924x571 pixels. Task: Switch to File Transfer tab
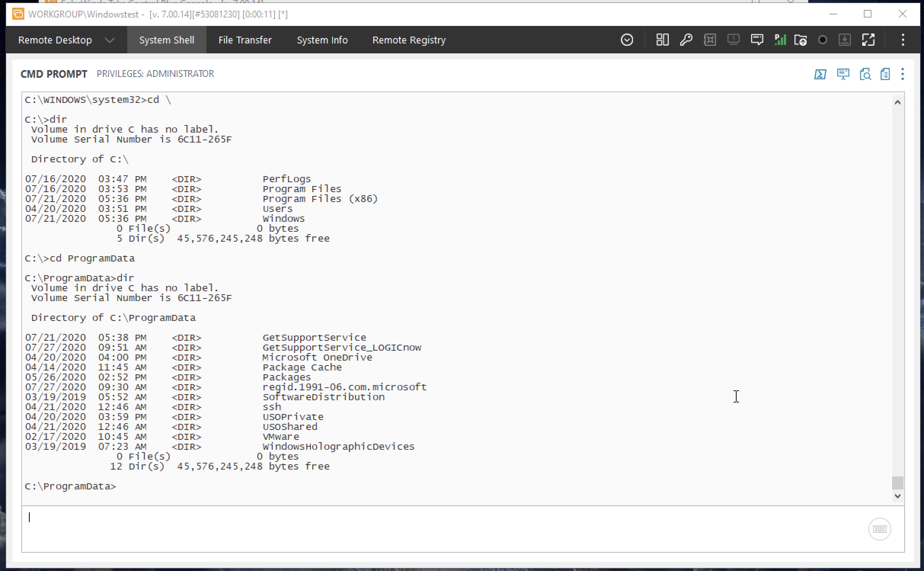tap(245, 40)
